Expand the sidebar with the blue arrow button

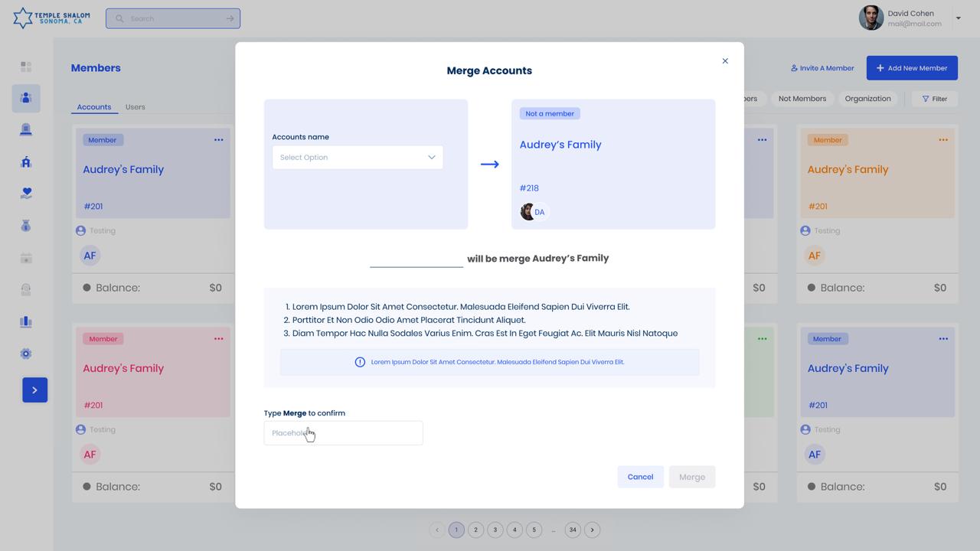click(34, 390)
